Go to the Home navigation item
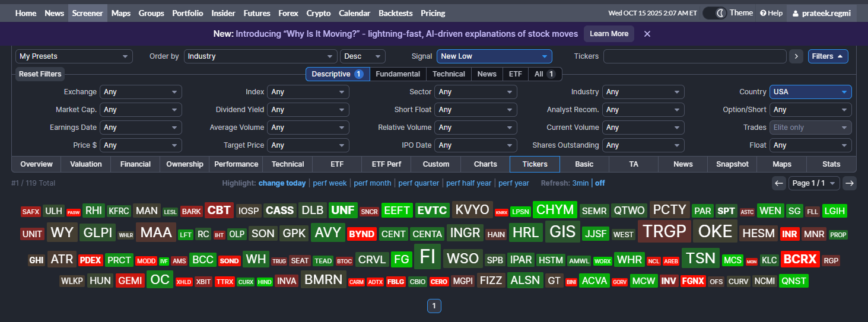868x322 pixels. point(26,13)
